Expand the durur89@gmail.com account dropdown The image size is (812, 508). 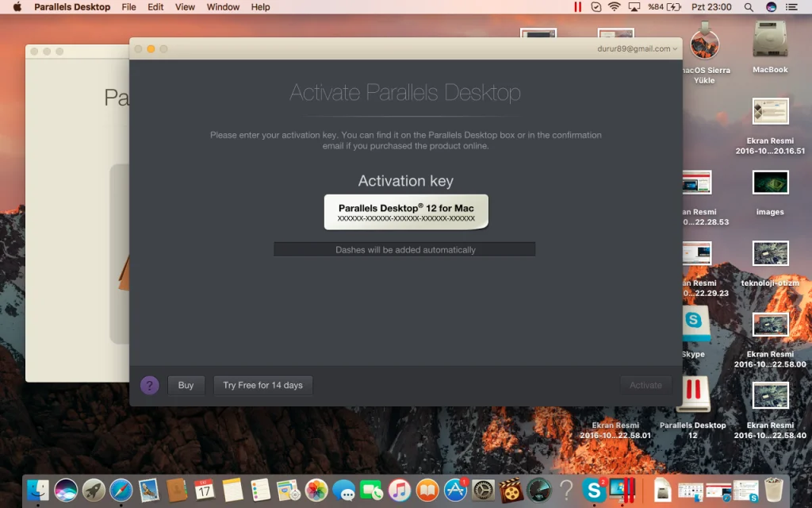(x=638, y=48)
